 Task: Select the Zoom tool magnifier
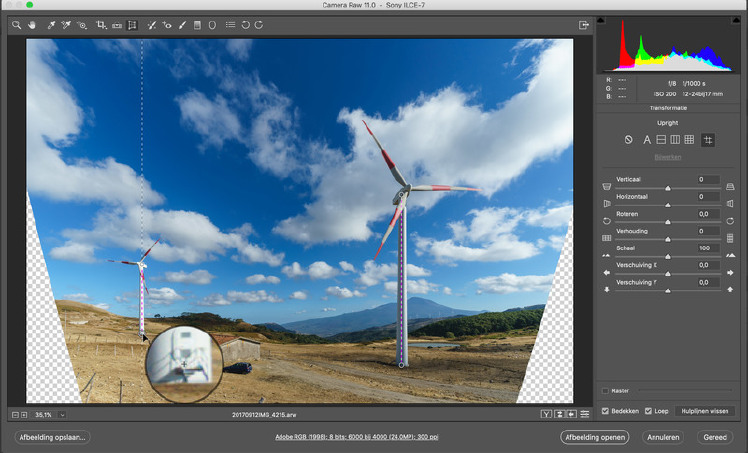click(16, 25)
